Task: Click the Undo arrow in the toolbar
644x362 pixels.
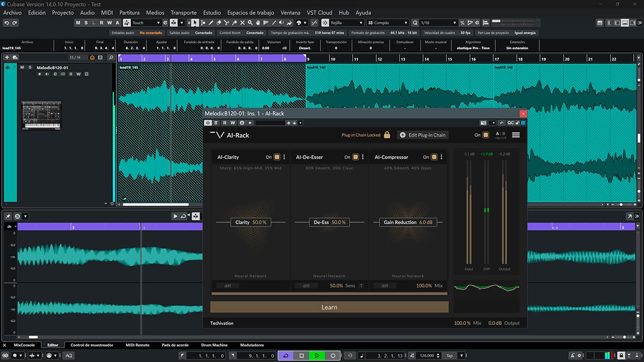Action: (6, 23)
